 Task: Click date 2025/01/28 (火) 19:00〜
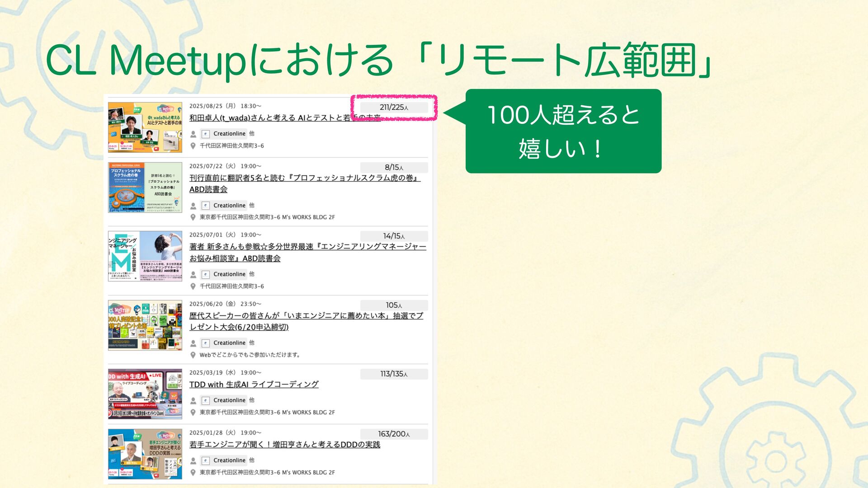[x=225, y=433]
